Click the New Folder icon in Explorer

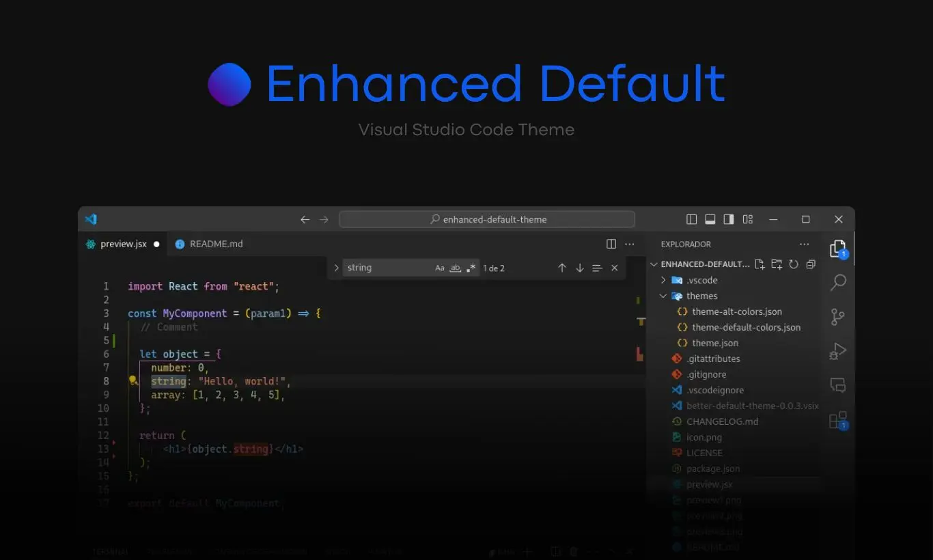coord(777,264)
